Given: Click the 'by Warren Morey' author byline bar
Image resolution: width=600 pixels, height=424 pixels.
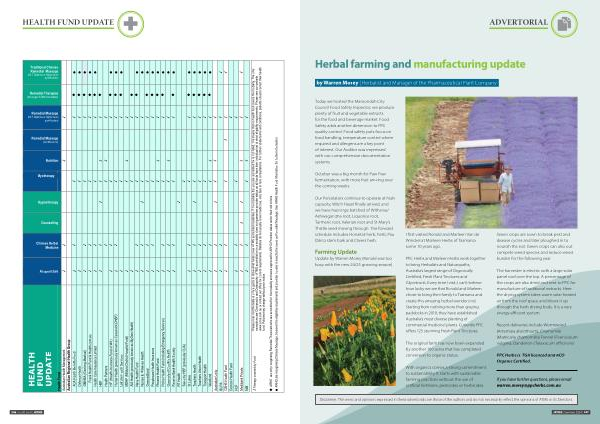Looking at the screenshot, I should pyautogui.click(x=407, y=83).
